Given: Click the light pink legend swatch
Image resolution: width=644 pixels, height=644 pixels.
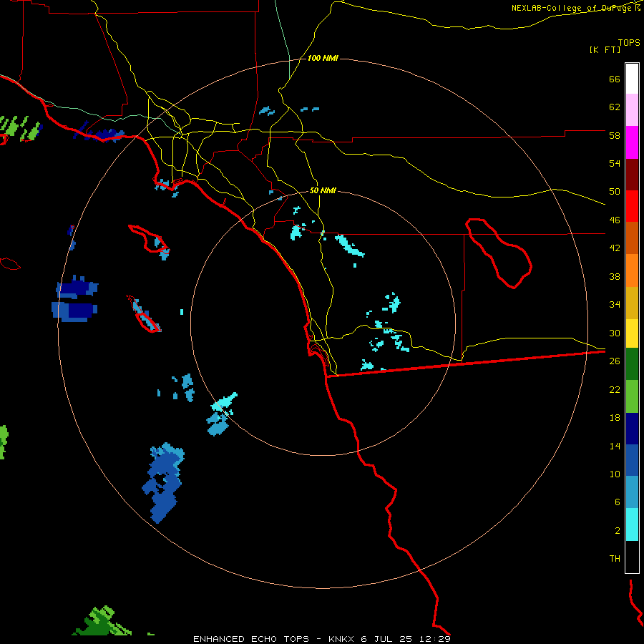Looking at the screenshot, I should click(x=632, y=109).
